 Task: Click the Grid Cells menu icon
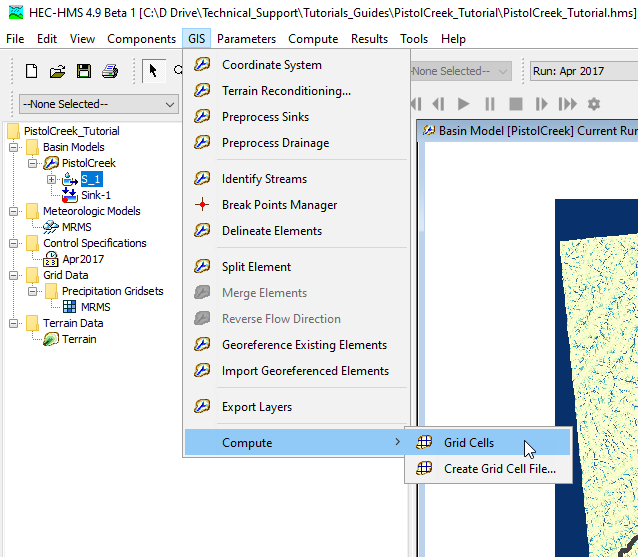[x=424, y=443]
